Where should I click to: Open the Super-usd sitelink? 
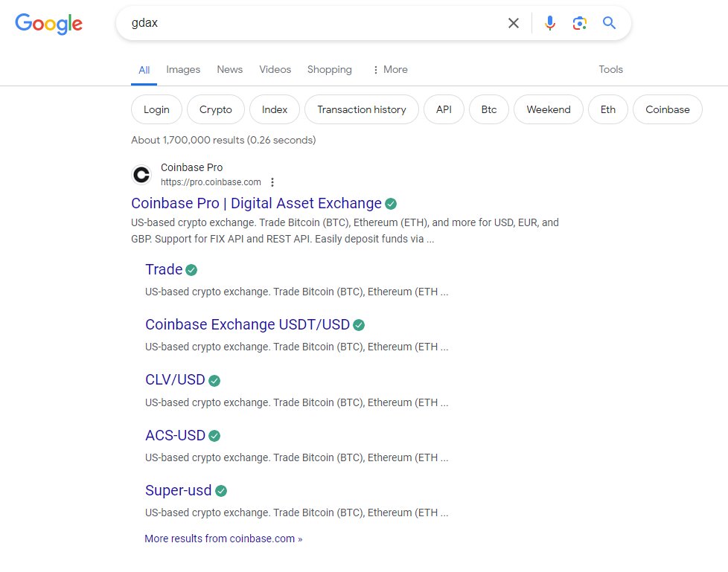click(179, 490)
